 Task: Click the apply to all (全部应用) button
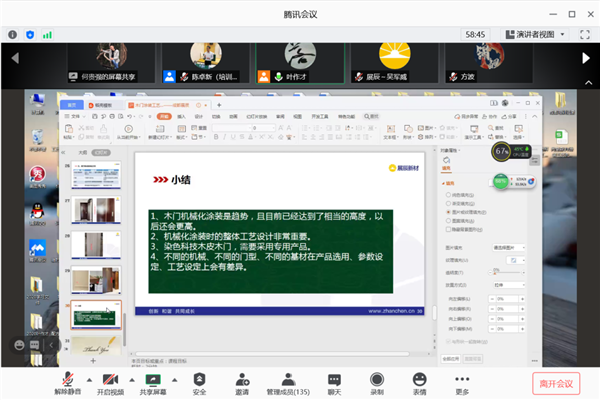[x=451, y=359]
